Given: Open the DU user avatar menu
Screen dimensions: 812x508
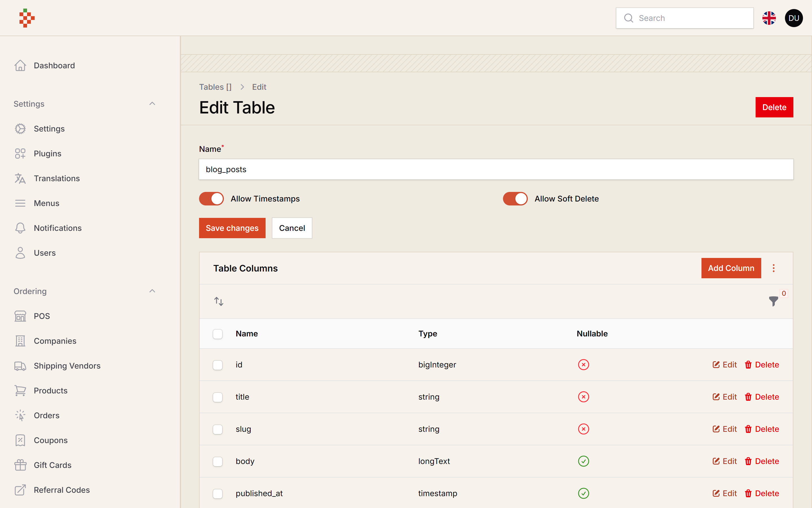Looking at the screenshot, I should tap(794, 18).
